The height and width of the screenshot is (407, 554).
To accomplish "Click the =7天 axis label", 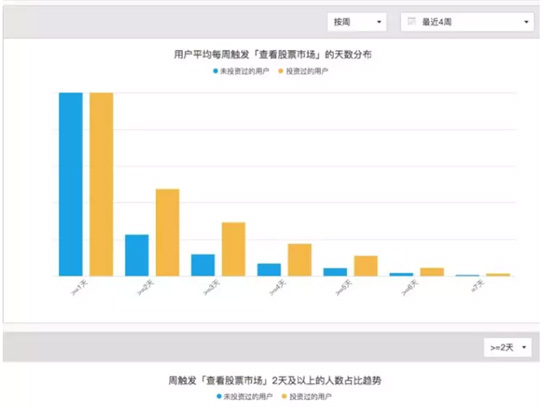I will [478, 286].
